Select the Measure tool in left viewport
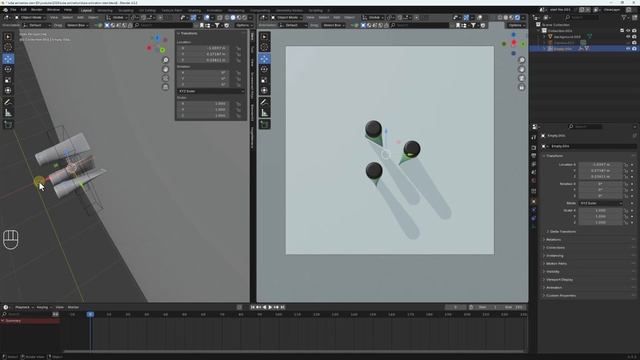 coord(8,113)
